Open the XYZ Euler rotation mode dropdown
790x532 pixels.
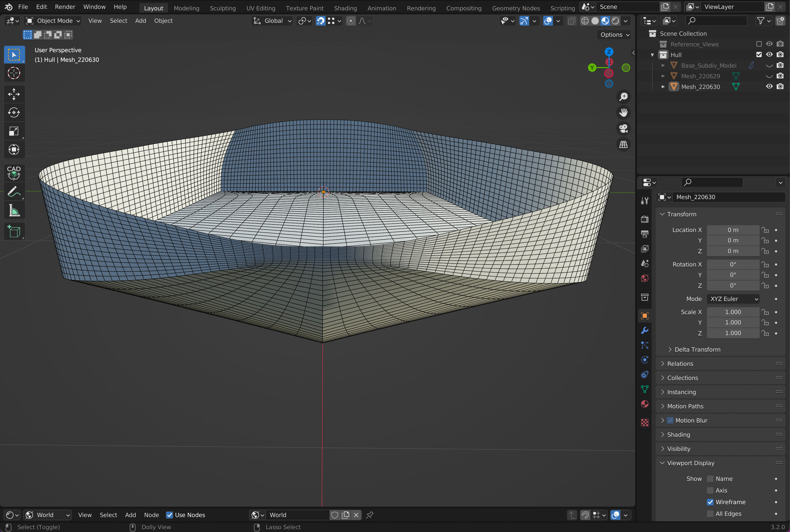pyautogui.click(x=733, y=299)
